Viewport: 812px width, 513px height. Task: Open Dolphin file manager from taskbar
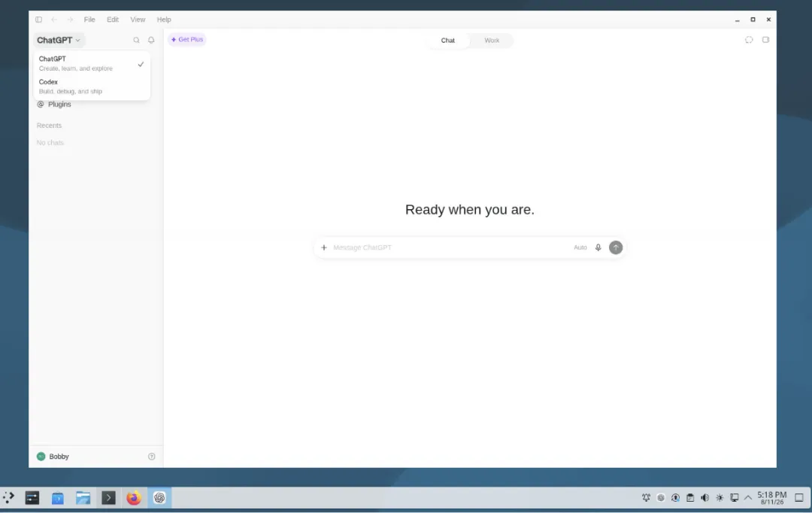(83, 498)
